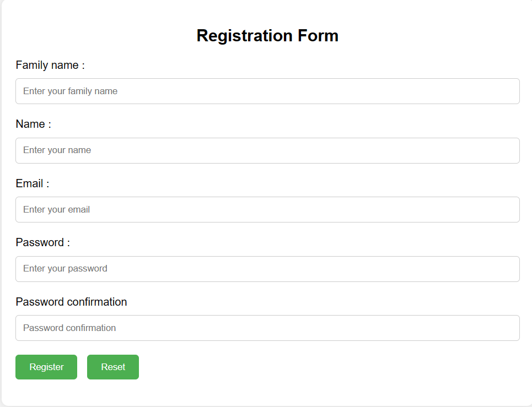Click the 'Enter your family name' placeholder
The image size is (532, 407).
(x=70, y=91)
